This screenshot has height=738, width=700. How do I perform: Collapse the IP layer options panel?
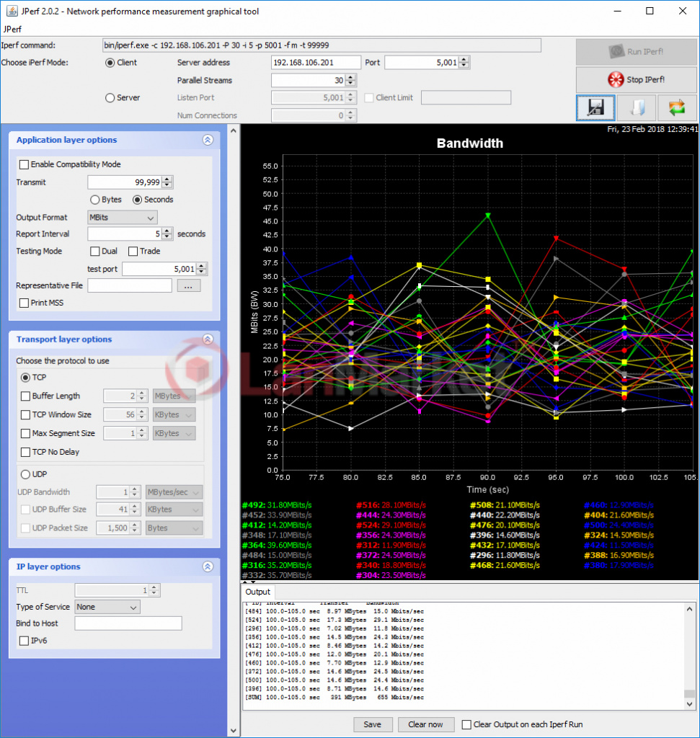(x=208, y=567)
